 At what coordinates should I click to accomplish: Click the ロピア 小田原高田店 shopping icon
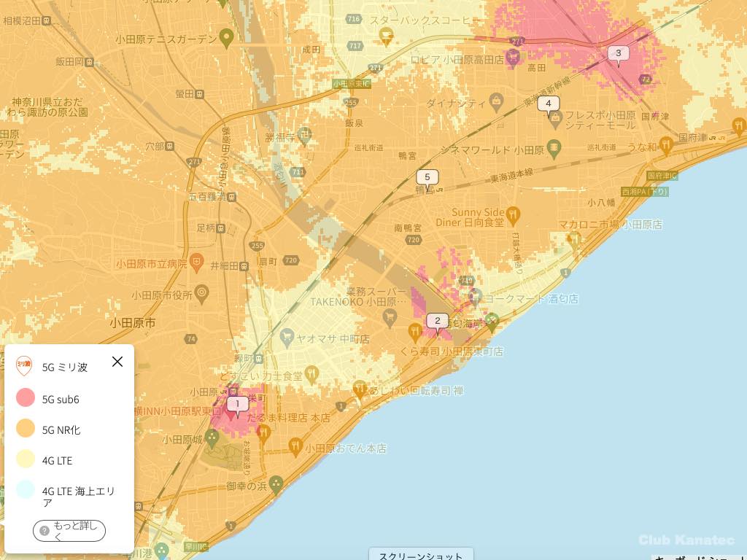(x=516, y=59)
